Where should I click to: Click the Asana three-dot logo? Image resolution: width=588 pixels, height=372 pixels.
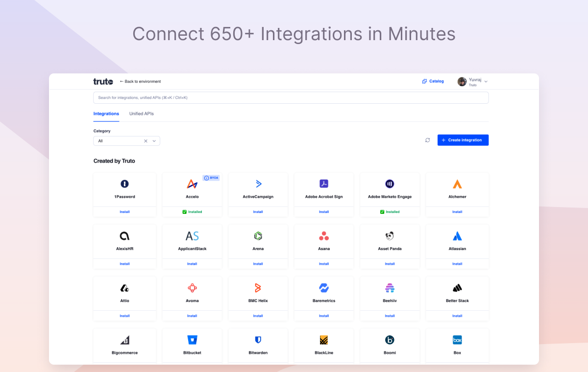(324, 236)
